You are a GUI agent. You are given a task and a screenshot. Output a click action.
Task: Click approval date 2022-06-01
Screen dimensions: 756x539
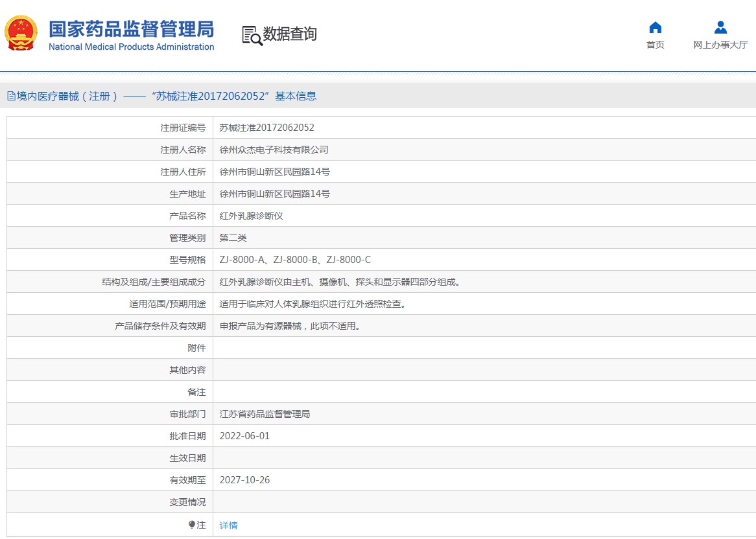(x=244, y=436)
